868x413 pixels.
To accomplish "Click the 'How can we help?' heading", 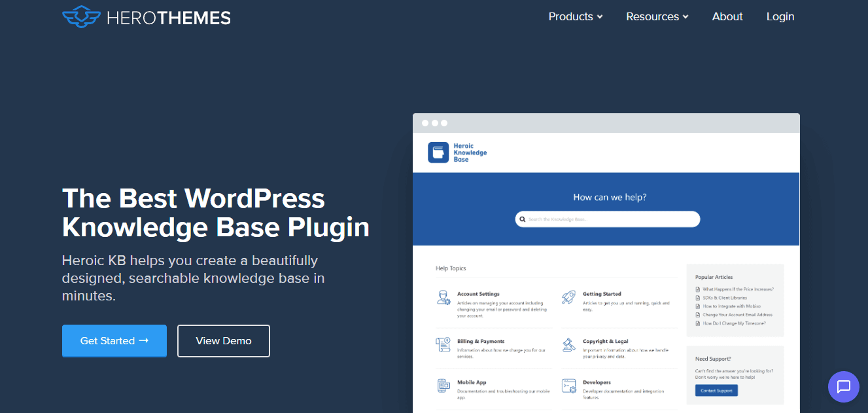I will tap(610, 196).
